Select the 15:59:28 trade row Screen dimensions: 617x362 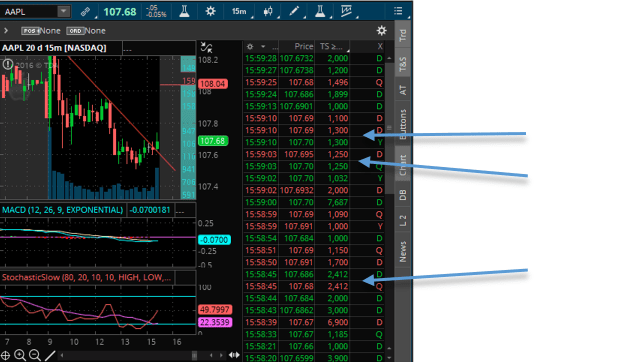coord(314,58)
